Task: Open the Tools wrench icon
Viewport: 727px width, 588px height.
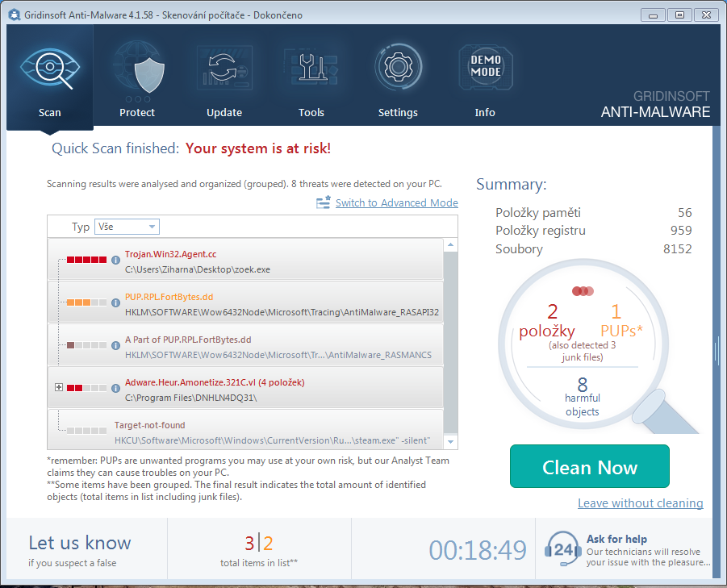Action: tap(311, 68)
